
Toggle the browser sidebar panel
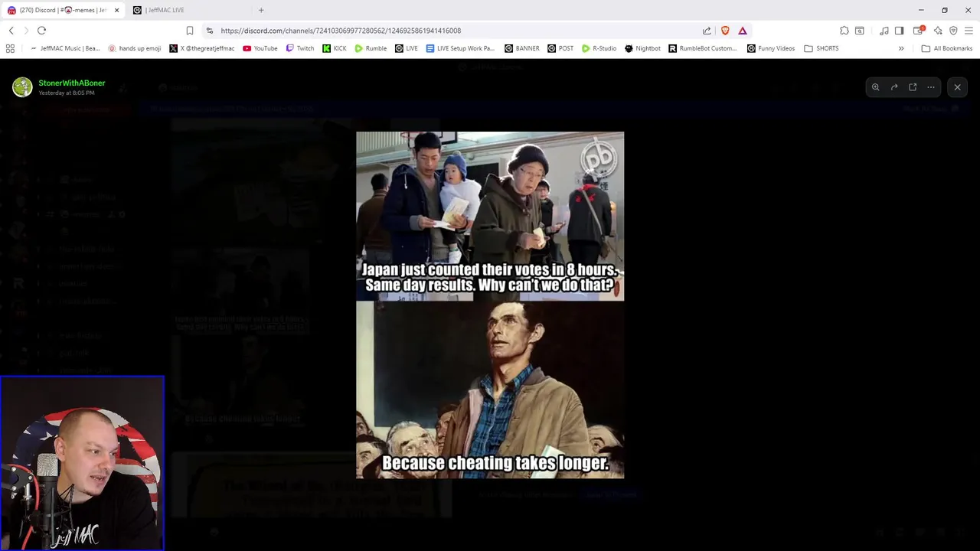(x=899, y=31)
